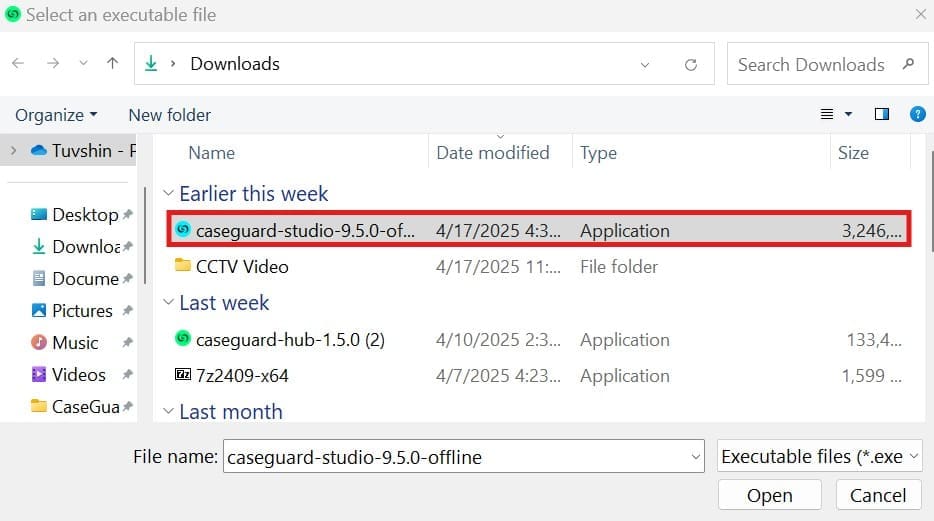Collapse the Earlier this week group

point(169,194)
